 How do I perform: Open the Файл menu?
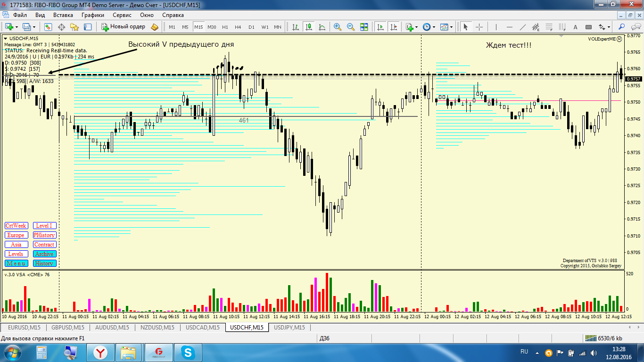pyautogui.click(x=20, y=15)
